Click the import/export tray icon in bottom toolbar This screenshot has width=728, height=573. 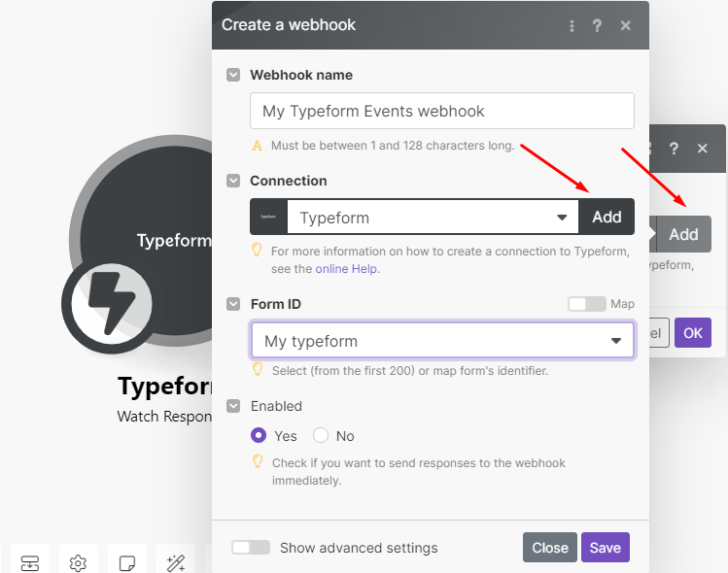(x=30, y=562)
